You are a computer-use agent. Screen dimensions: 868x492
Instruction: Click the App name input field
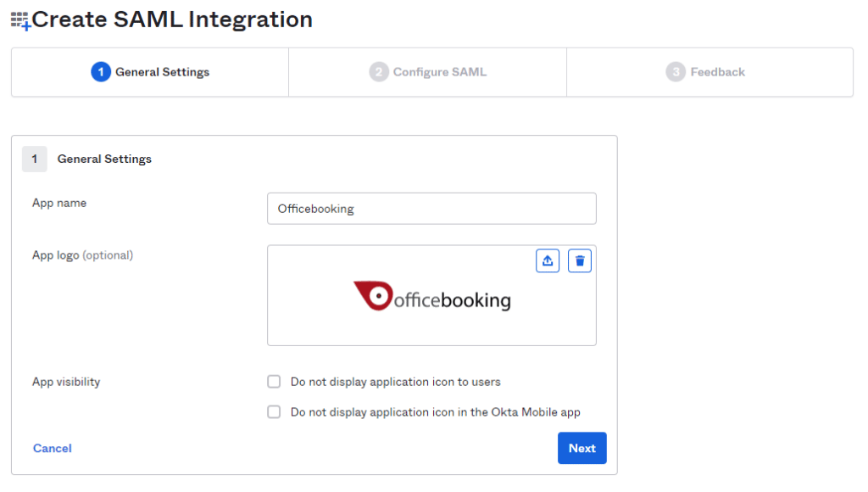coord(431,209)
